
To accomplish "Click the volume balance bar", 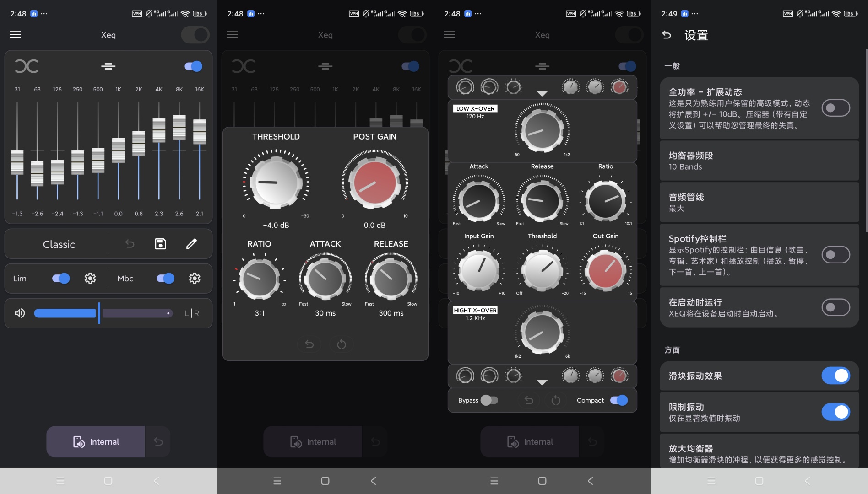I will pos(103,313).
